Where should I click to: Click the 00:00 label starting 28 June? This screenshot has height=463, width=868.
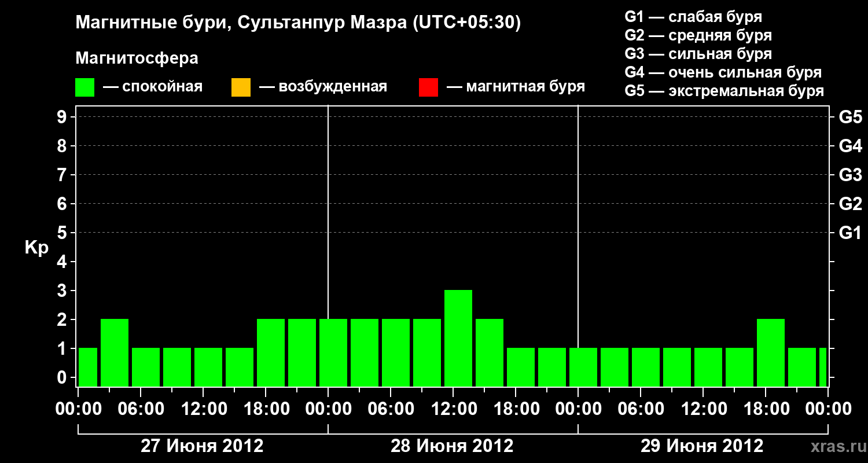328,409
